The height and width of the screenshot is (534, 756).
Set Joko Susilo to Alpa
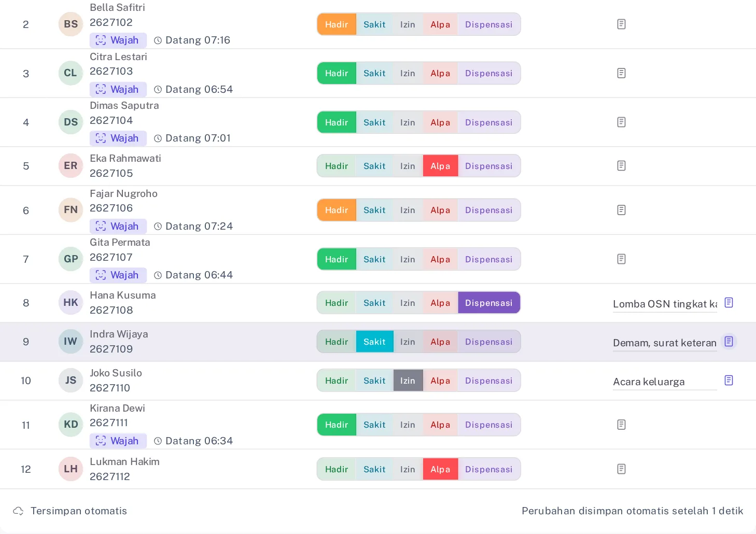coord(440,381)
